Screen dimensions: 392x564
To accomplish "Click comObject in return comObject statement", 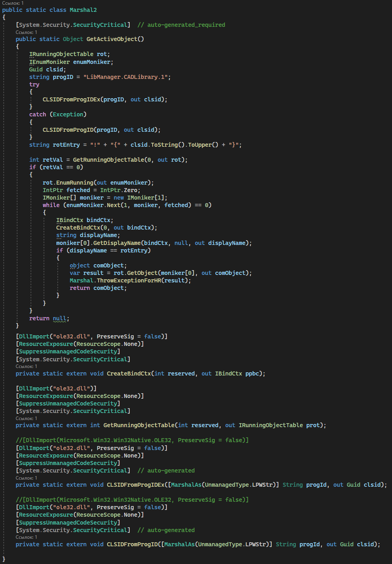I will coord(108,288).
